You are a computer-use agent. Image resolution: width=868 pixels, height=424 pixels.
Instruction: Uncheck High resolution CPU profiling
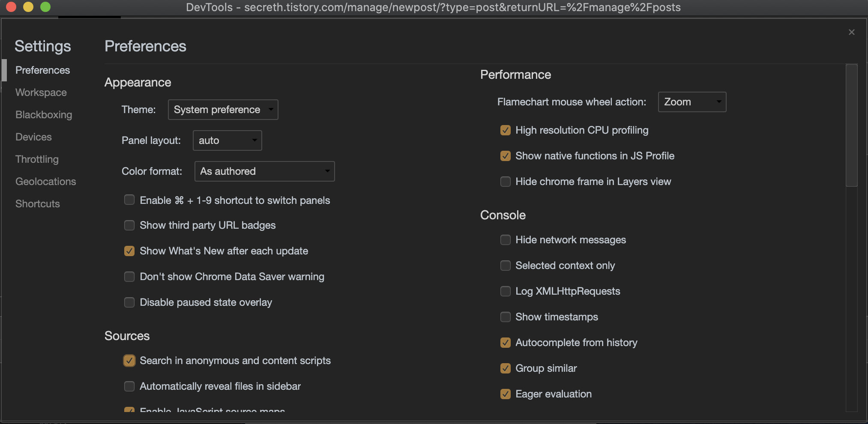[x=506, y=130]
